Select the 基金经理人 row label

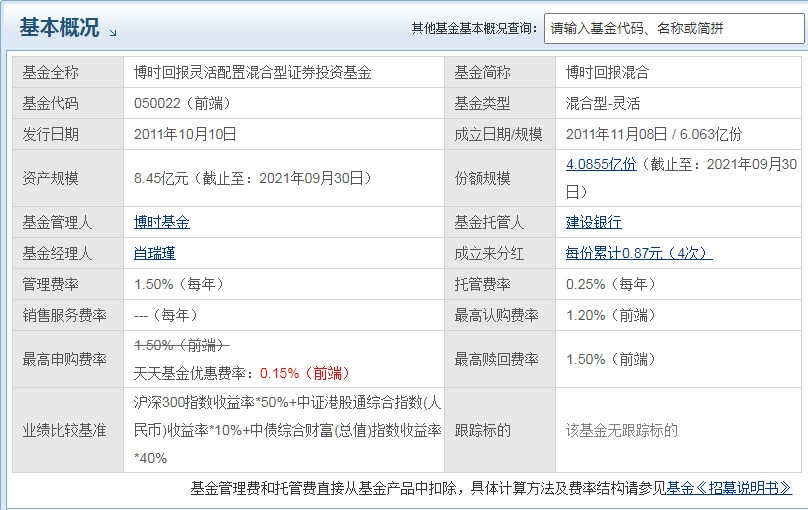click(57, 253)
